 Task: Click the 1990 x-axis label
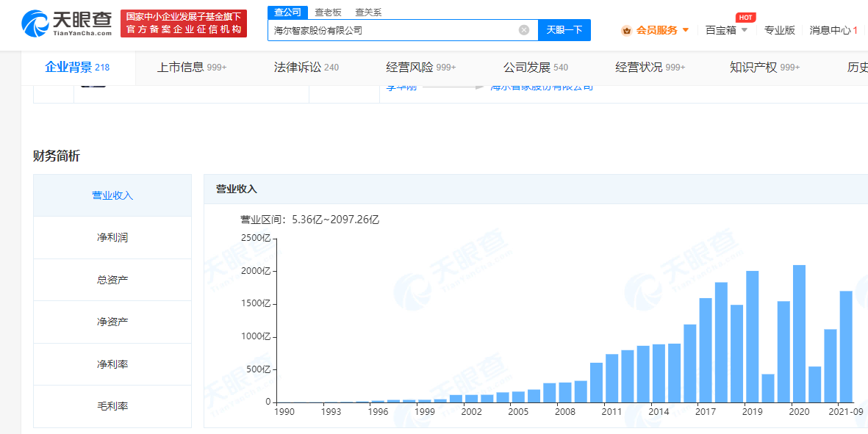[x=283, y=412]
